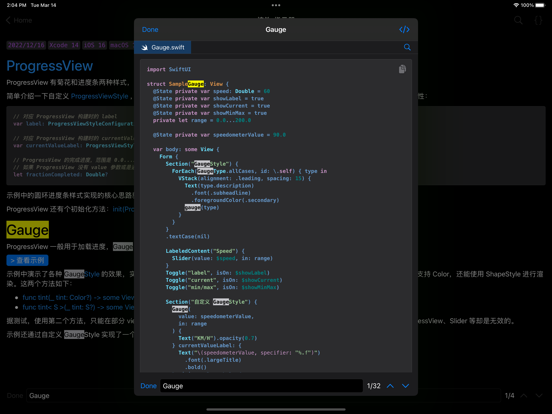Click the Text("KM/H").opacity code line

(x=218, y=338)
